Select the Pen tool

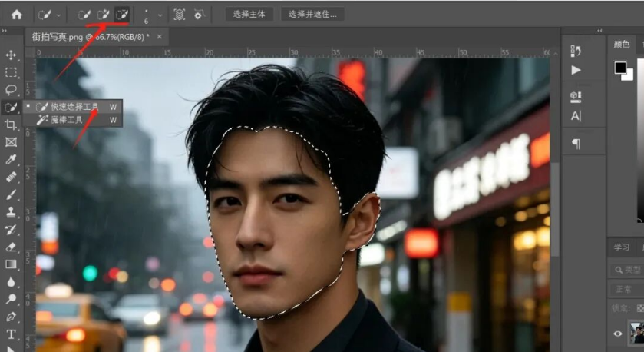11,317
